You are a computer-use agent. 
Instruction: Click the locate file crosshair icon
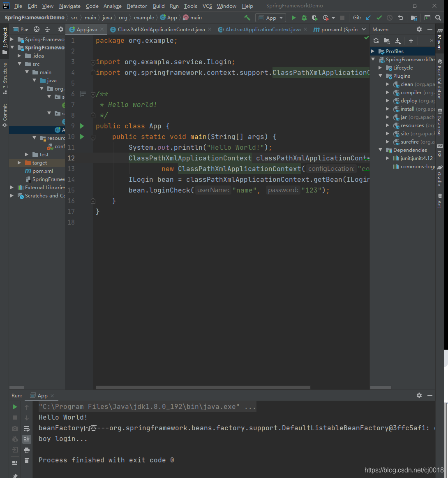(37, 29)
